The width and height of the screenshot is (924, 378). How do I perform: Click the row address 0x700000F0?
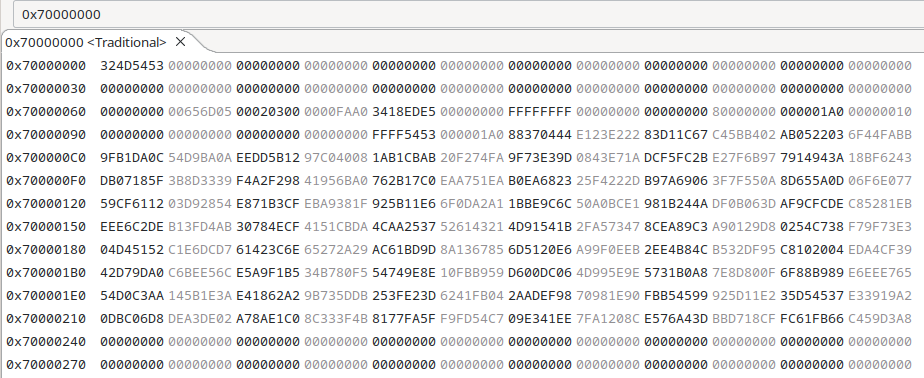tap(46, 180)
